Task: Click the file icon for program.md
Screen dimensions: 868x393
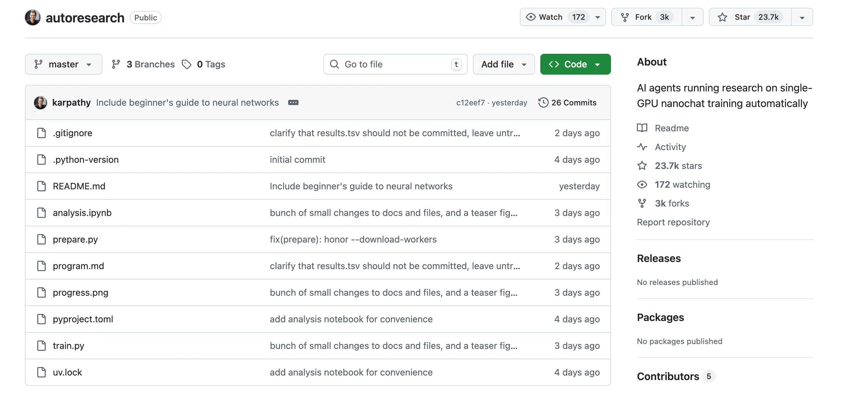Action: coord(41,266)
